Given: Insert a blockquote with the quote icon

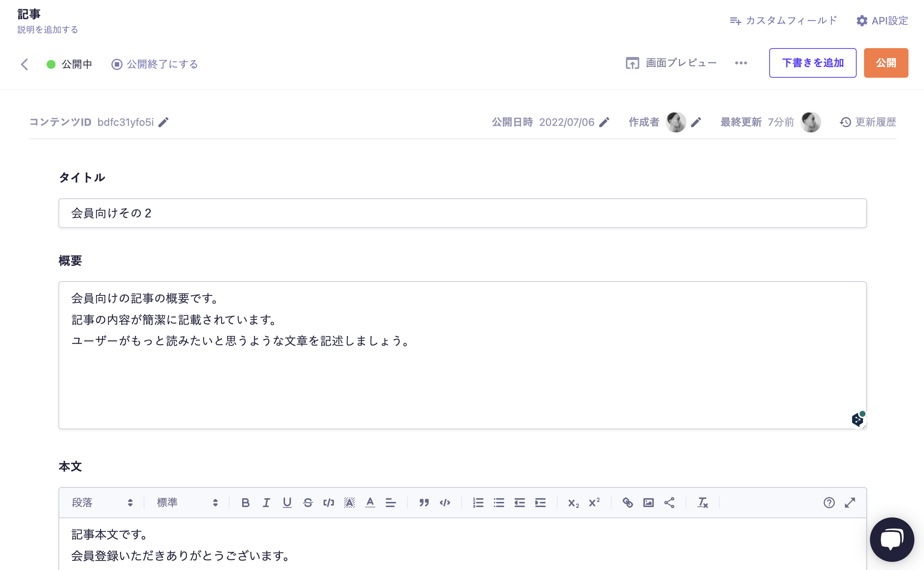Looking at the screenshot, I should coord(424,503).
